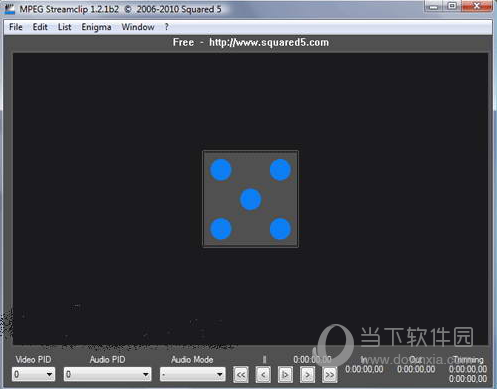
Task: Maximize the MPEG Streamclip window
Action: click(452, 6)
